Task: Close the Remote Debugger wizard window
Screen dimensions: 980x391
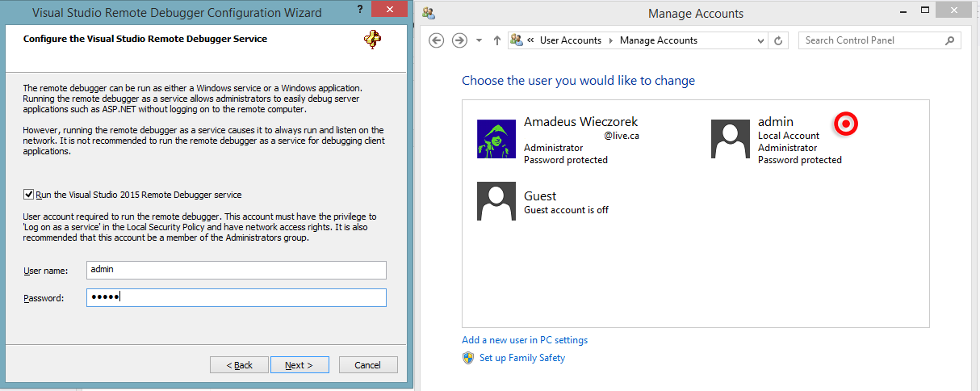Action: (x=391, y=11)
